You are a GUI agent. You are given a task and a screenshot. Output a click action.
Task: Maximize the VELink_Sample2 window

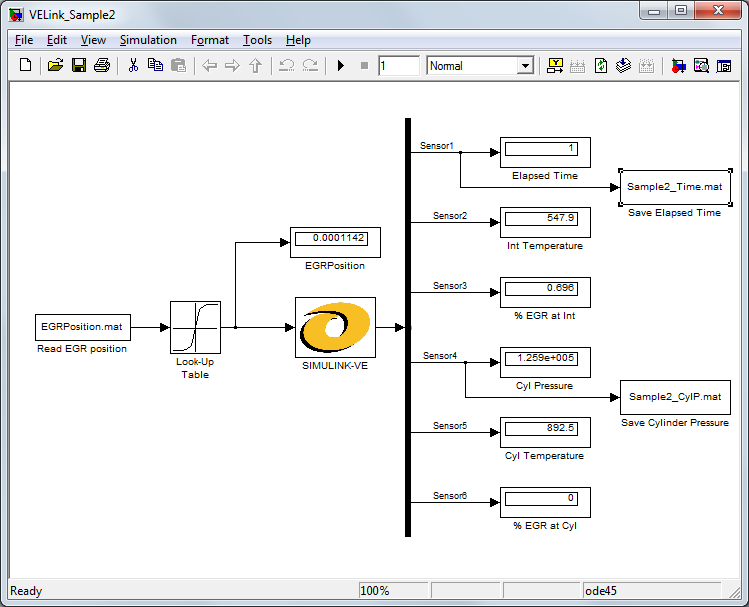tap(681, 11)
